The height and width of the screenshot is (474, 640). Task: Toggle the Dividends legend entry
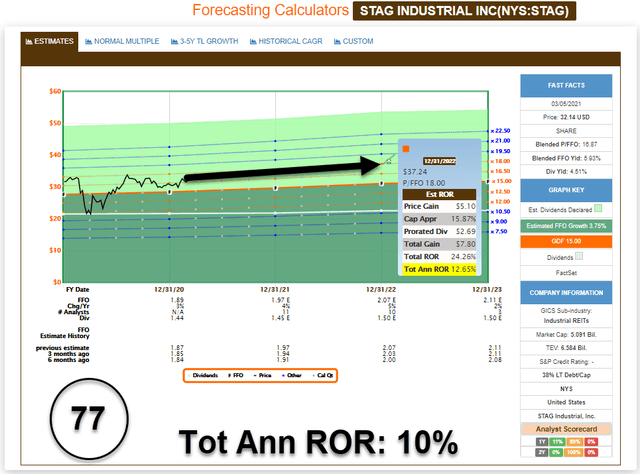click(x=203, y=375)
